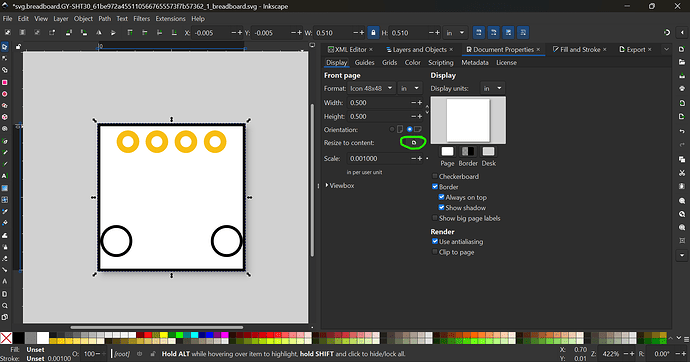Toggle the width/height lock icon
This screenshot has height=362, width=690.
(x=373, y=33)
